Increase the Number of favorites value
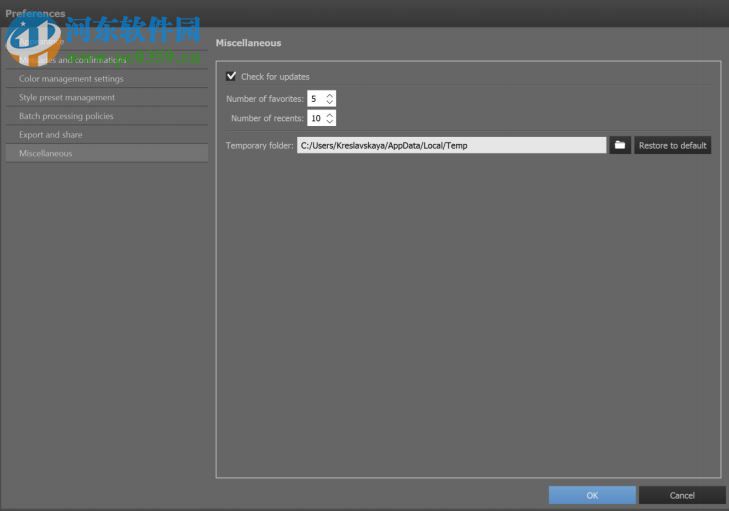Screen dimensions: 729x511 coord(330,95)
